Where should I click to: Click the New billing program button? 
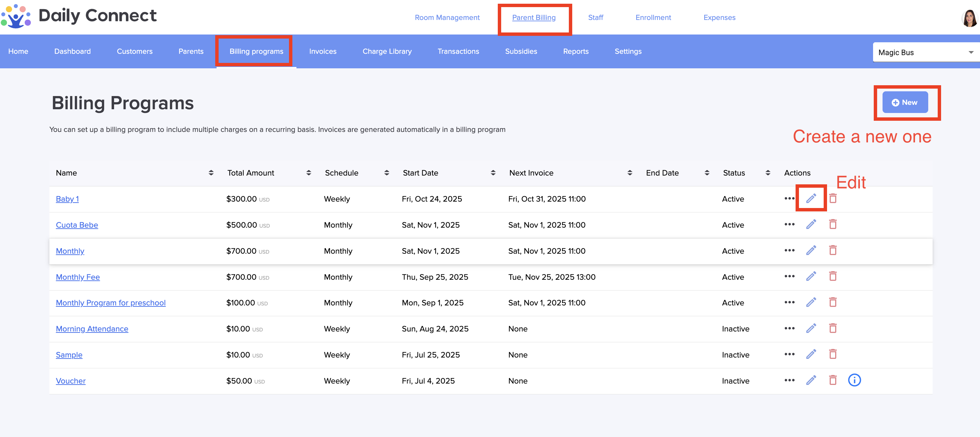(x=905, y=102)
